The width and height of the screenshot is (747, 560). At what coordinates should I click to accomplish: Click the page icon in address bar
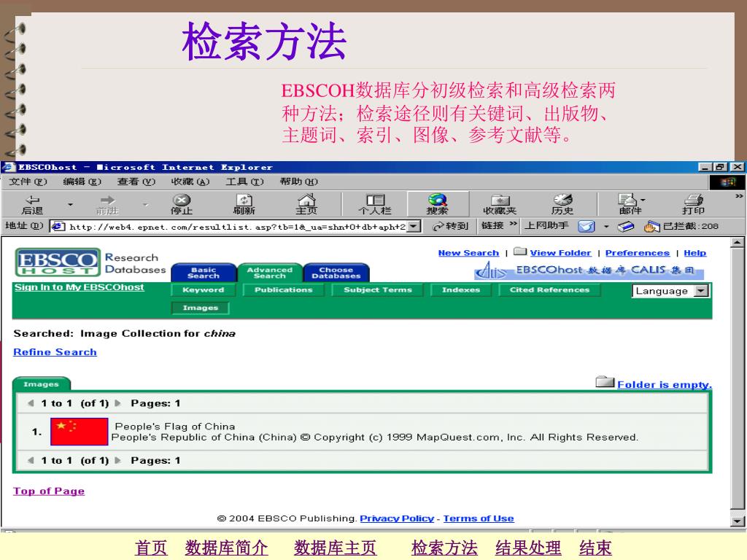pyautogui.click(x=58, y=227)
